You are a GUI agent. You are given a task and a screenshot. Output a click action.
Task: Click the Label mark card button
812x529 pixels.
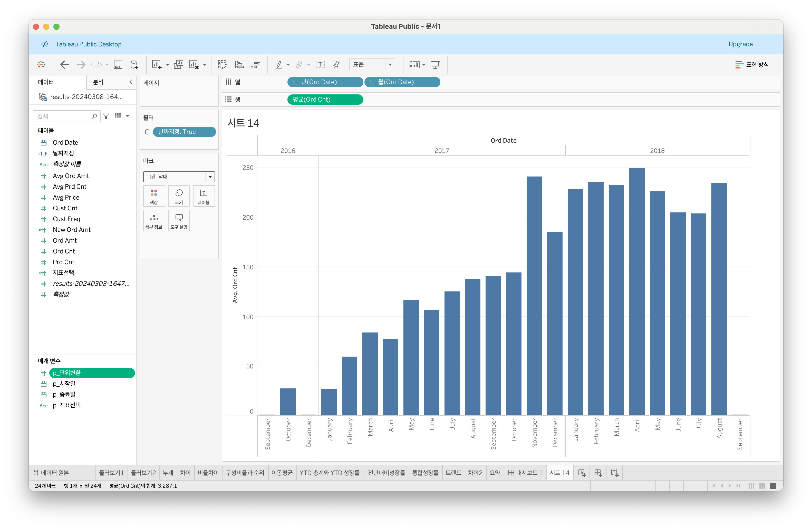point(203,196)
